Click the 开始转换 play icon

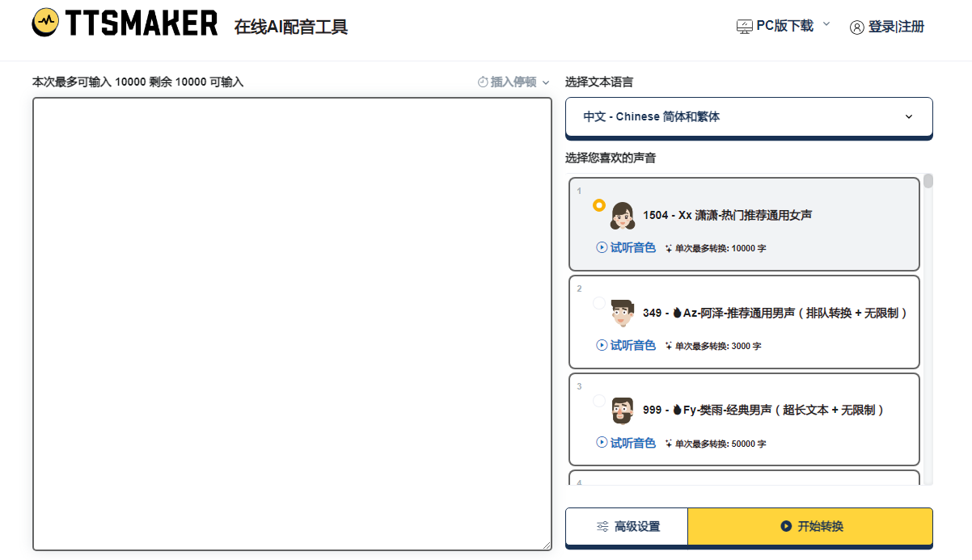coord(784,525)
